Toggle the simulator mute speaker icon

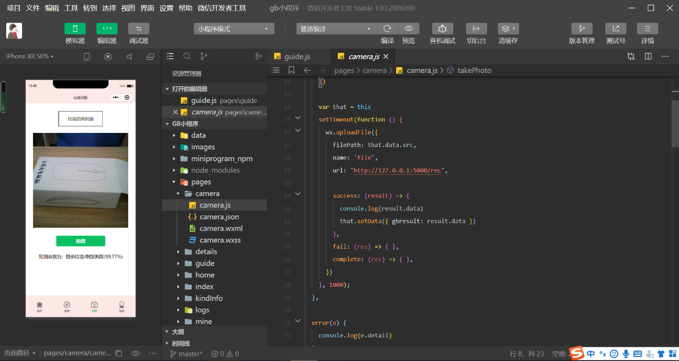click(129, 57)
